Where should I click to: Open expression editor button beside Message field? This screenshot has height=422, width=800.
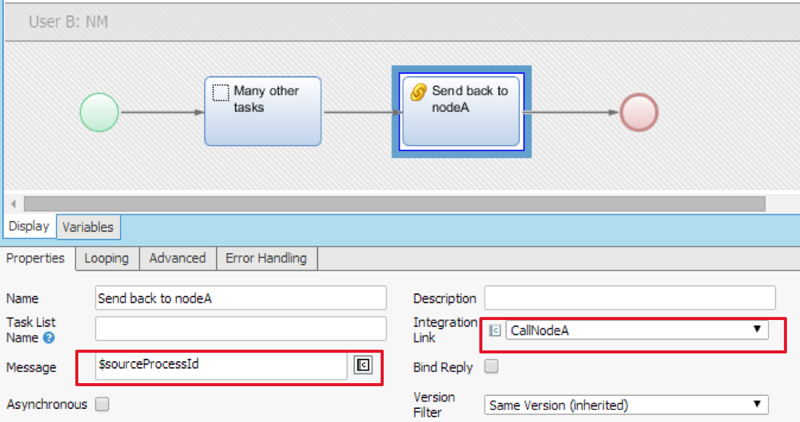tap(364, 366)
